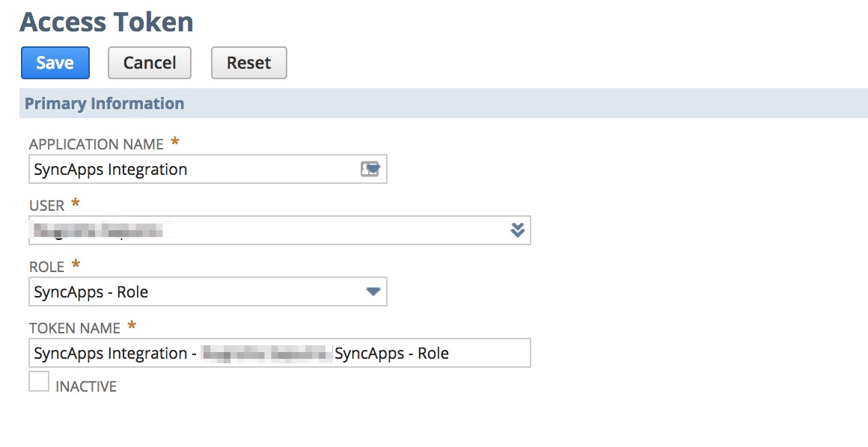Click the TOKEN NAME field label
The image size is (868, 447).
tap(75, 329)
